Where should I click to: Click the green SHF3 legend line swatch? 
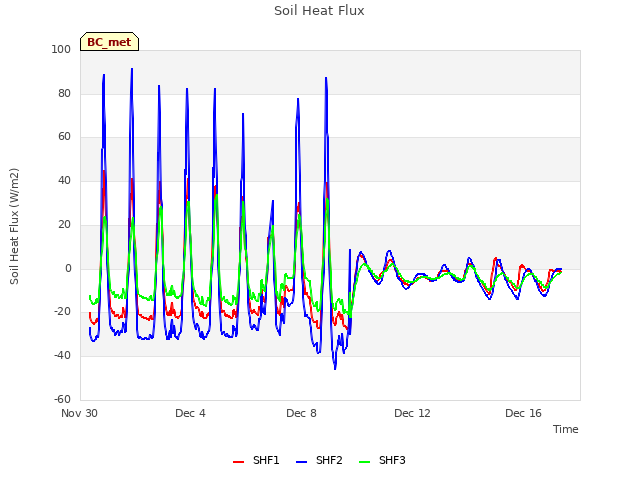[x=364, y=462]
